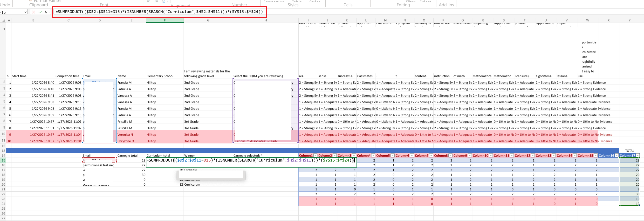
Task: Click the Name Box showing F15
Action: pyautogui.click(x=12, y=12)
